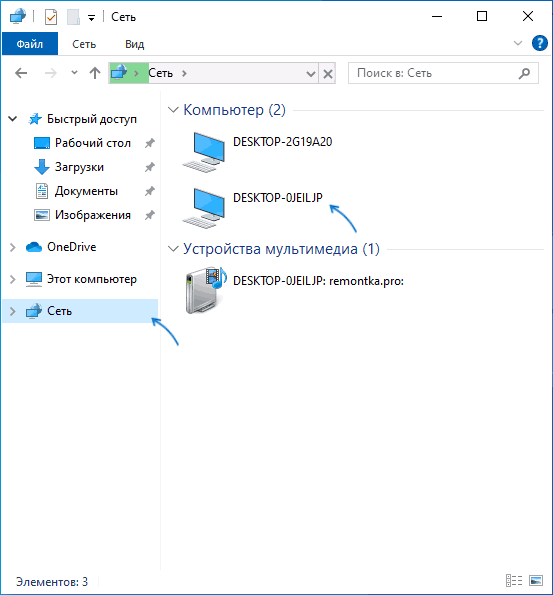Click the Компьютер (2) group header

pos(234,110)
